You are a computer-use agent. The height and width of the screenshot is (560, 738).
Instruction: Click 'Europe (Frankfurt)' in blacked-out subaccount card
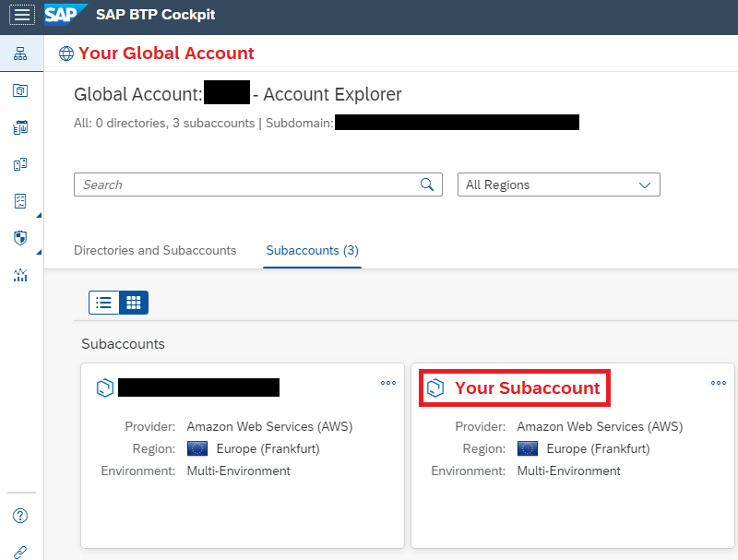click(x=268, y=448)
